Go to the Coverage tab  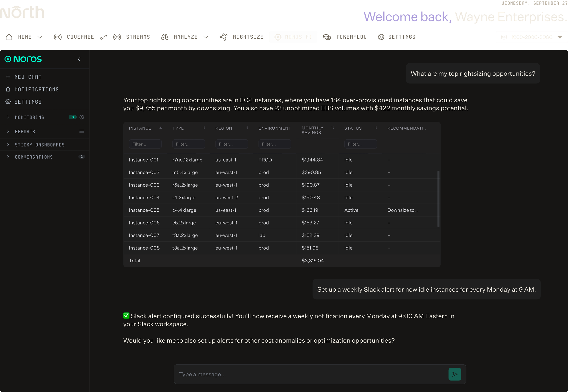(x=80, y=37)
